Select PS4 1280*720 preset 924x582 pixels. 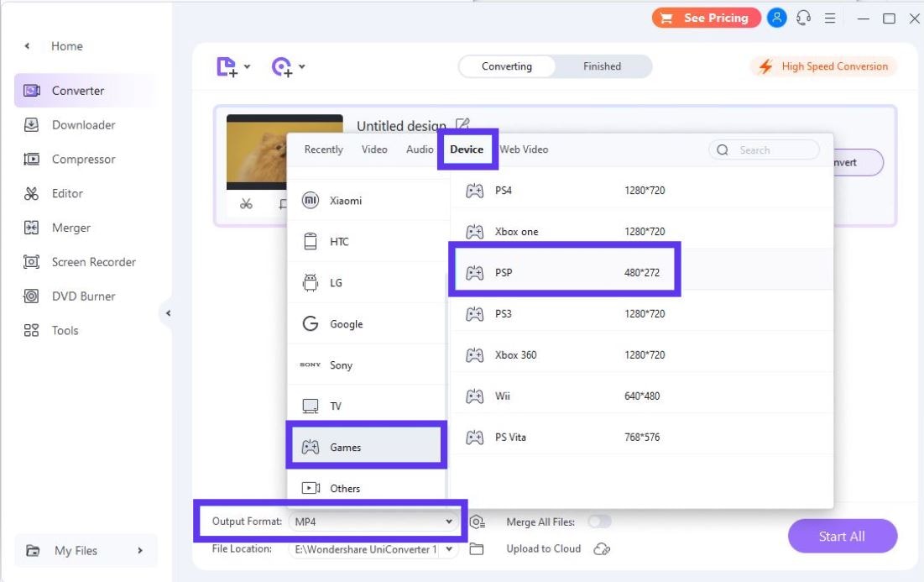pyautogui.click(x=642, y=190)
